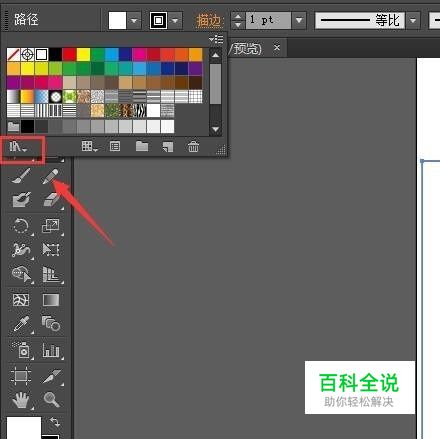Select the grayscale color group folder icon
Screen dimensions: 440x439
pos(13,127)
